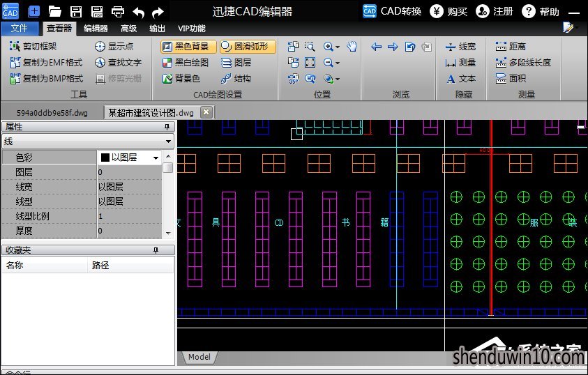Select the 面积 area measure tool
The height and width of the screenshot is (375, 588).
(511, 78)
